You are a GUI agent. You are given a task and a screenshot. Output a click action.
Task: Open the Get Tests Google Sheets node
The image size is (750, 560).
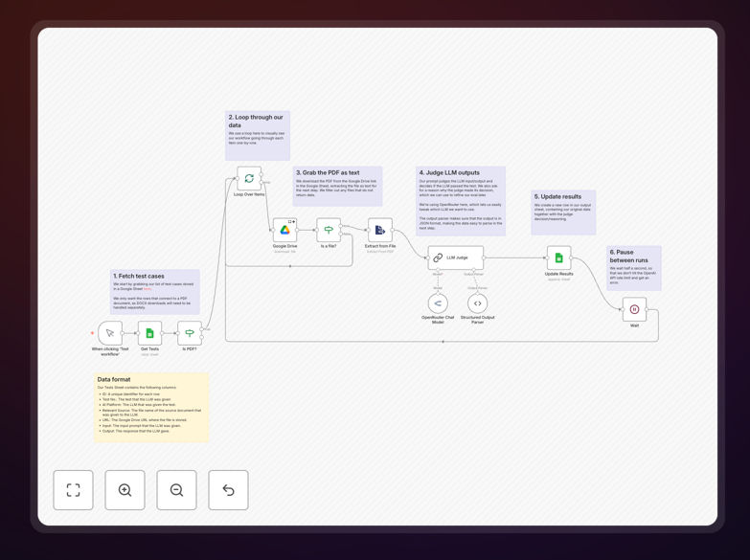[x=149, y=333]
